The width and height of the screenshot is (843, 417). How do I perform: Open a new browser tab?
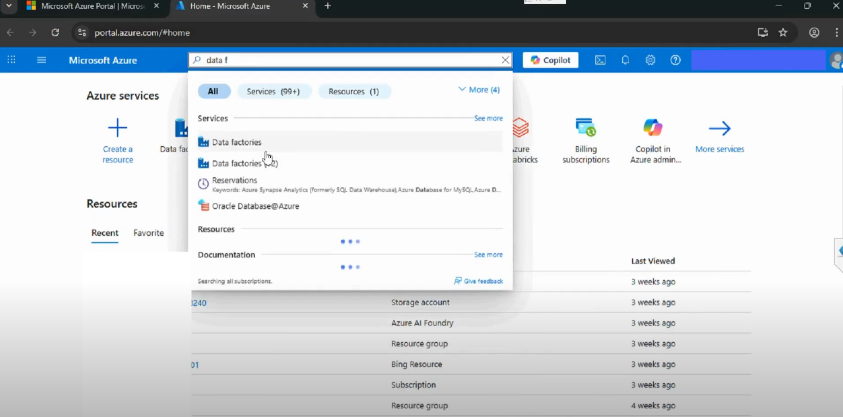coord(327,6)
